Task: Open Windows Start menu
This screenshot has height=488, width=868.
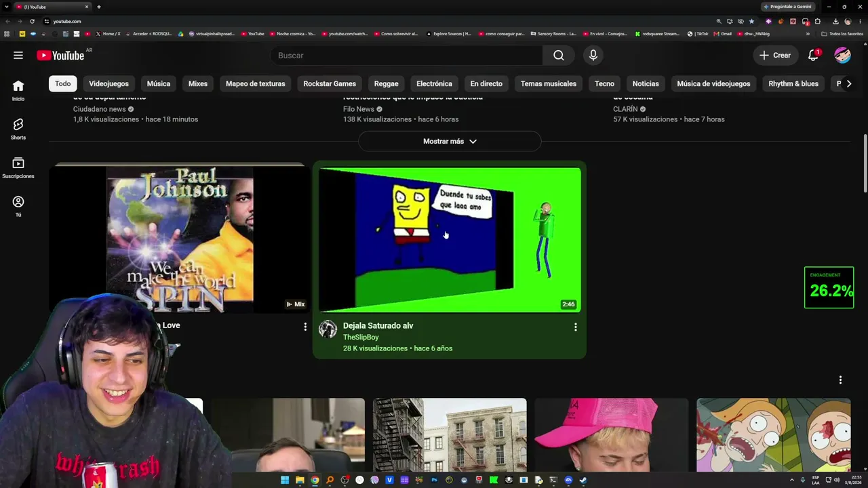Action: point(285,481)
